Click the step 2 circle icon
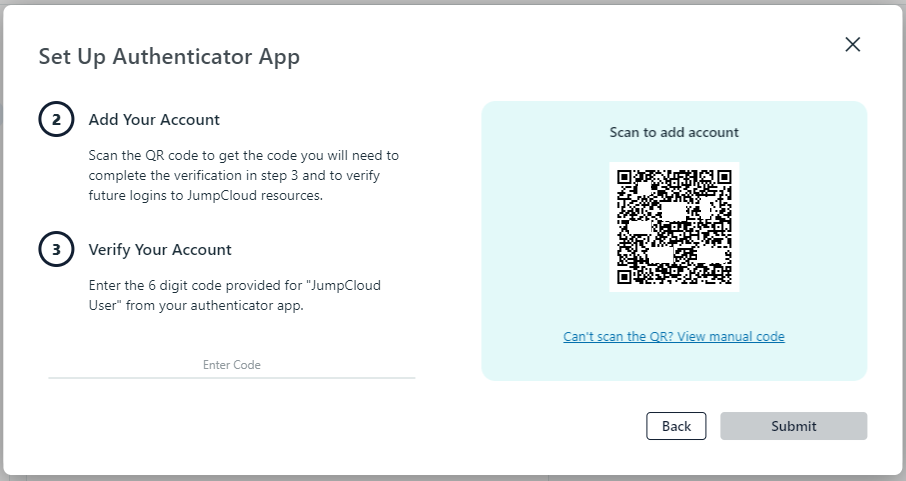 click(x=56, y=120)
